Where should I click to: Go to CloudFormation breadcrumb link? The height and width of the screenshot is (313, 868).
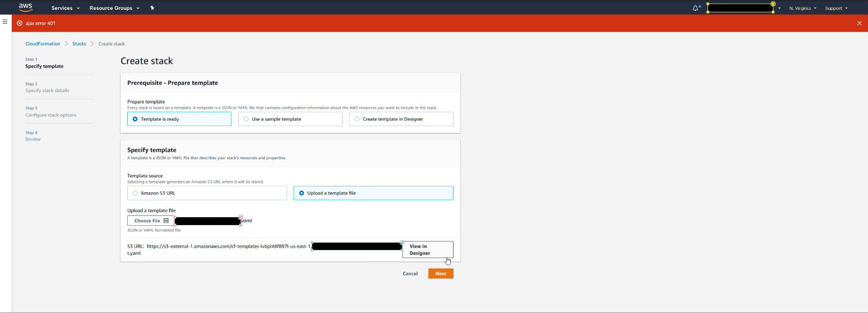43,44
